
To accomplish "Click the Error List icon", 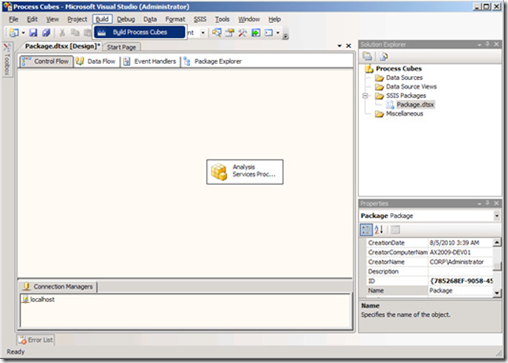I will click(23, 340).
